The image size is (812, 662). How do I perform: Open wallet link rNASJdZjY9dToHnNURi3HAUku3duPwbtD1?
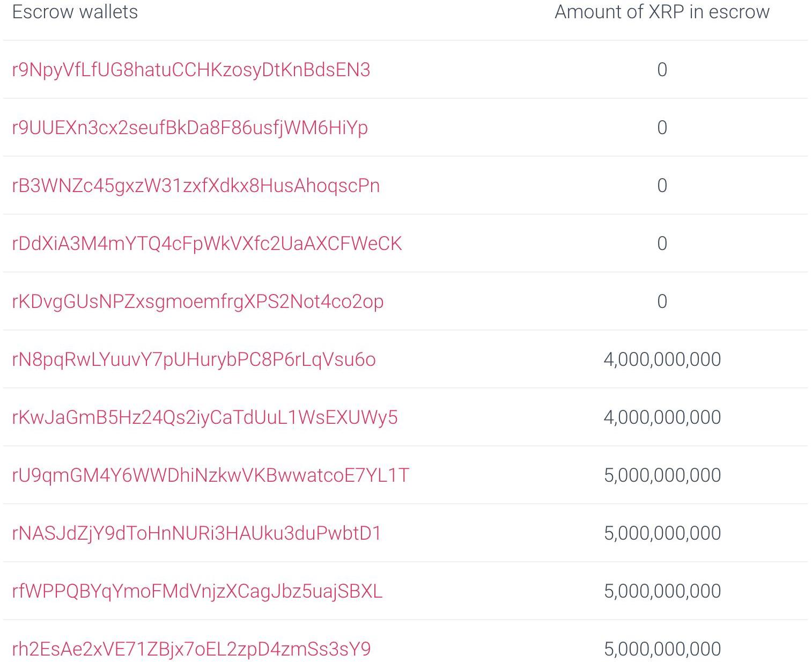click(196, 533)
